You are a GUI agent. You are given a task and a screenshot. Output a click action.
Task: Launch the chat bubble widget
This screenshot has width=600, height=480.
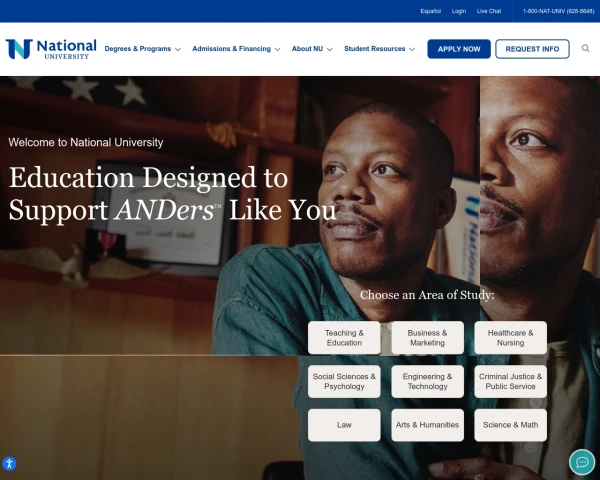coord(582,462)
